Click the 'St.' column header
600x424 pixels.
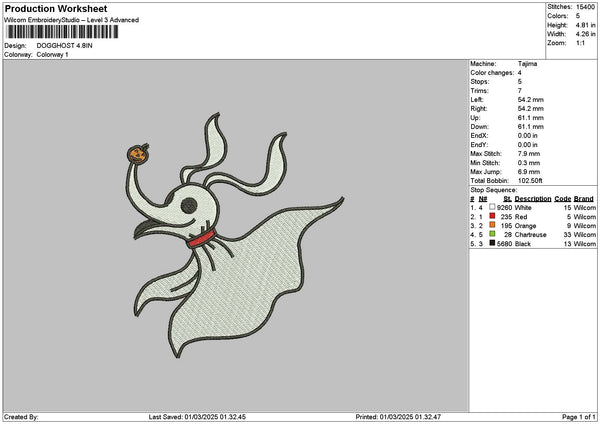[x=508, y=199]
